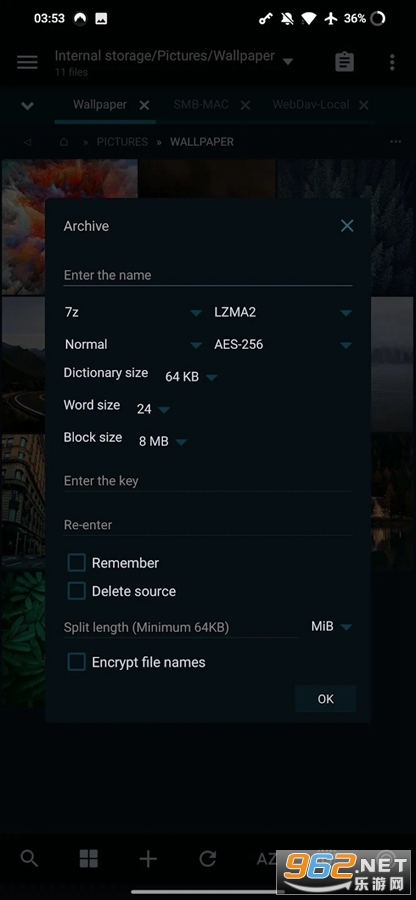Viewport: 416px width, 900px height.
Task: Open the clipboard icon in top bar
Action: click(x=344, y=62)
